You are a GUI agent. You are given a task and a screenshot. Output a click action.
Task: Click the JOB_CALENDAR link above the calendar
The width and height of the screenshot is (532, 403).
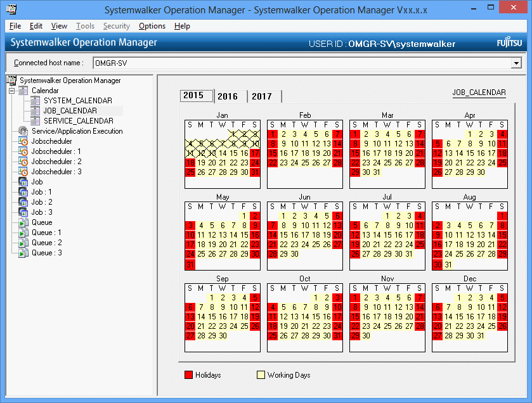click(x=479, y=93)
